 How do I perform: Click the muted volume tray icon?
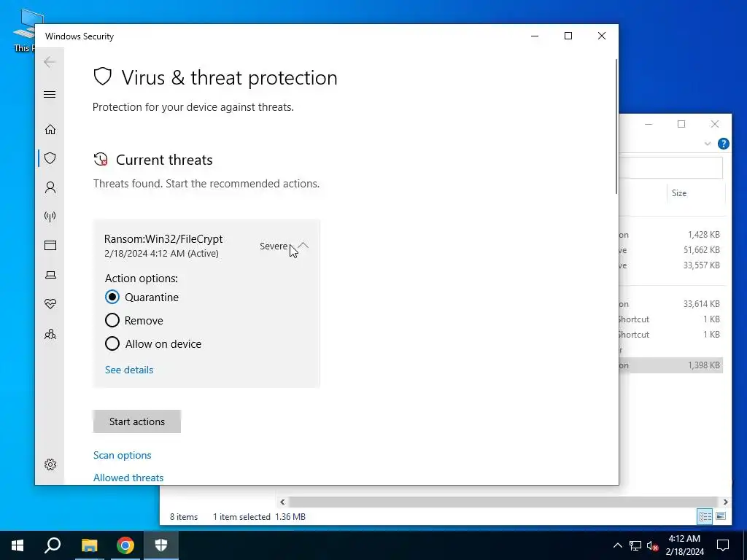(653, 545)
